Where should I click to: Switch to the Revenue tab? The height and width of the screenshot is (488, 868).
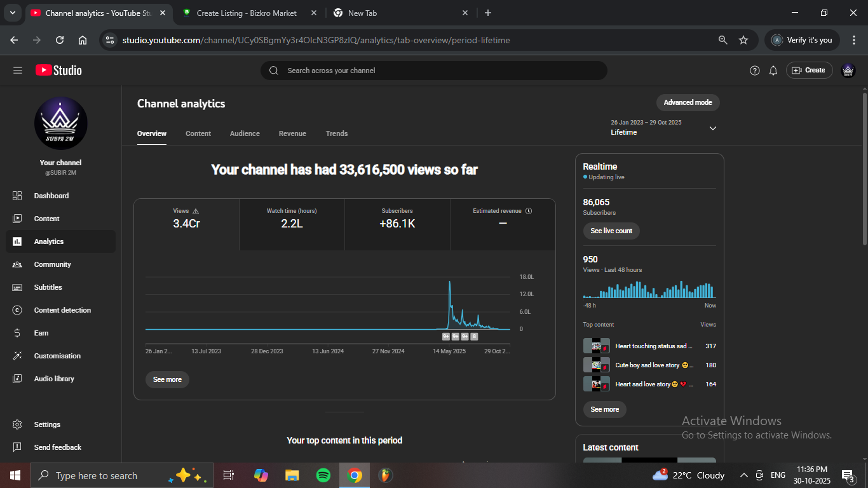[292, 133]
